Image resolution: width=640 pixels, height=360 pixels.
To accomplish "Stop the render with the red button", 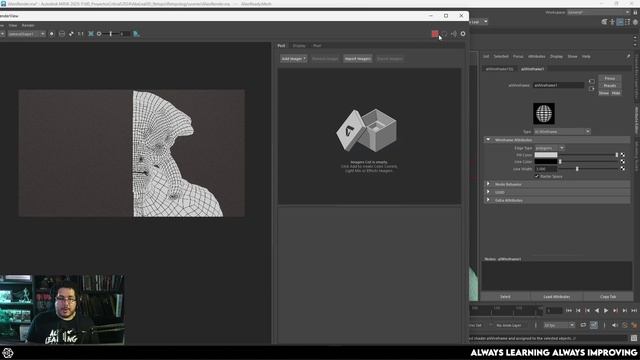I will 435,34.
